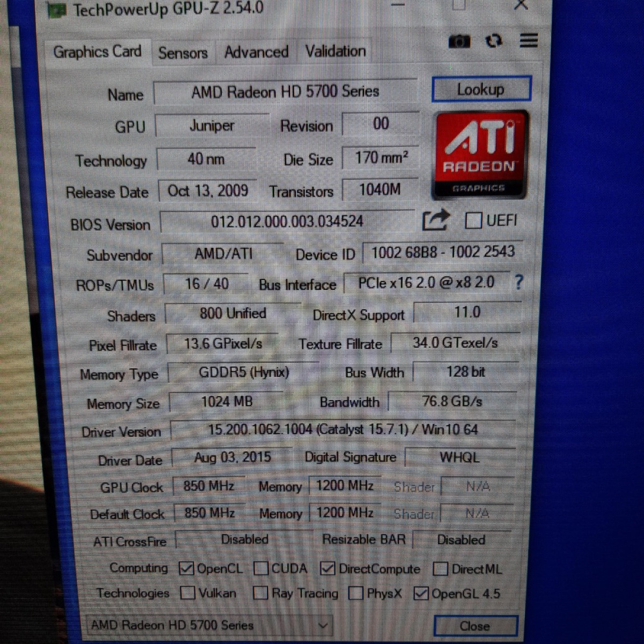644x644 pixels.
Task: Click the Bus Interface value field
Action: 426,282
